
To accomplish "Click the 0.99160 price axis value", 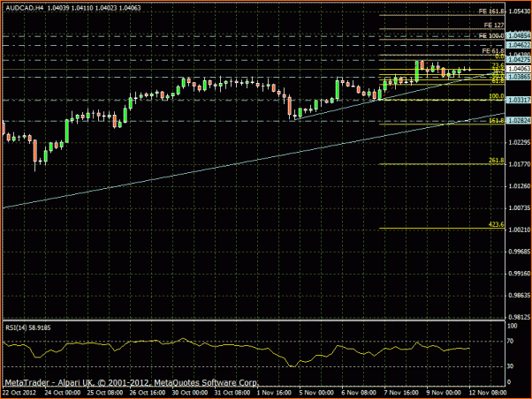I will (519, 274).
